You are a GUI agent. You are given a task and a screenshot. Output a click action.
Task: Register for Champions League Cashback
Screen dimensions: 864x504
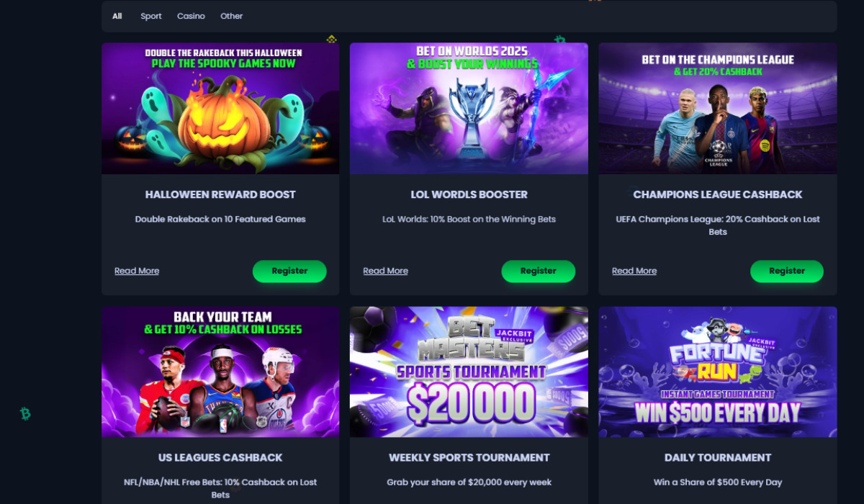pos(787,271)
